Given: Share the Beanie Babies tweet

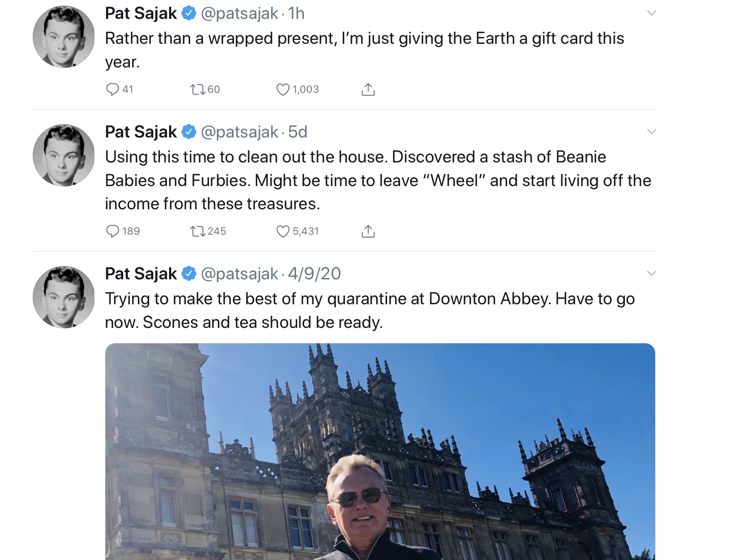Looking at the screenshot, I should click(368, 231).
